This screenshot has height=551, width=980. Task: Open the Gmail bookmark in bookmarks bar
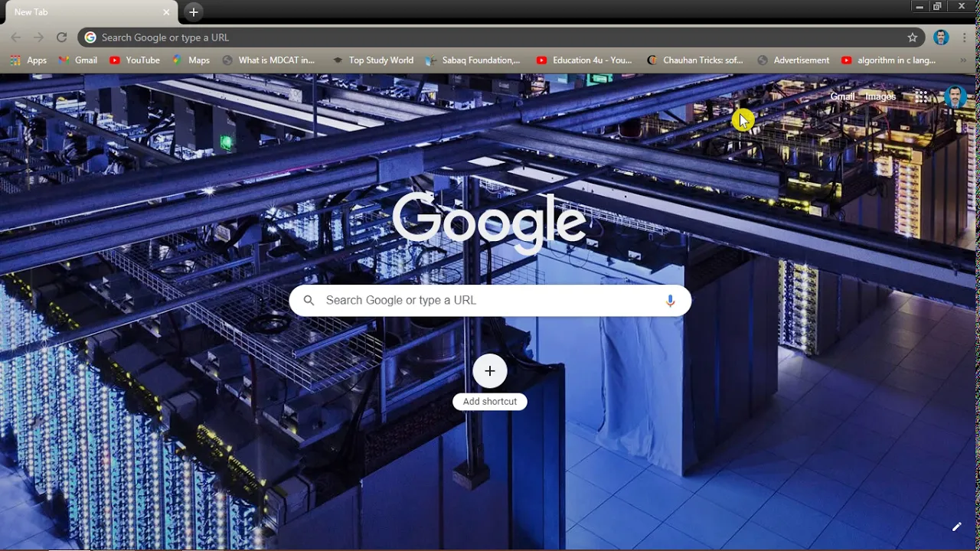(78, 60)
